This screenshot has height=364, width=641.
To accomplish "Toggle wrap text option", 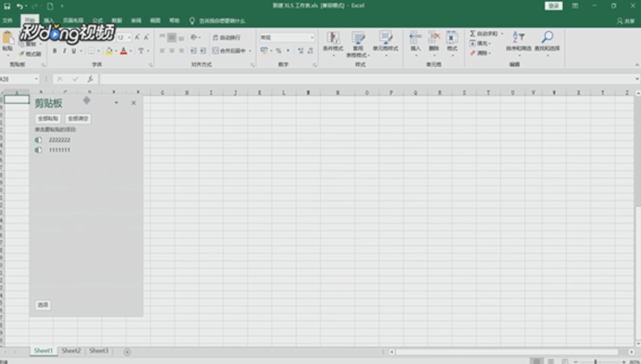I will [226, 37].
